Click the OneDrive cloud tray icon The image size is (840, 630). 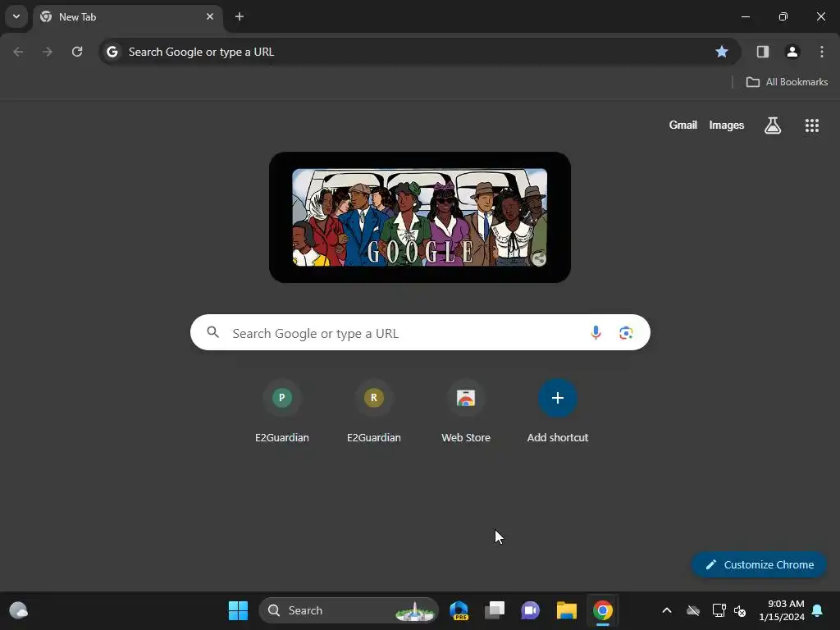(x=693, y=610)
